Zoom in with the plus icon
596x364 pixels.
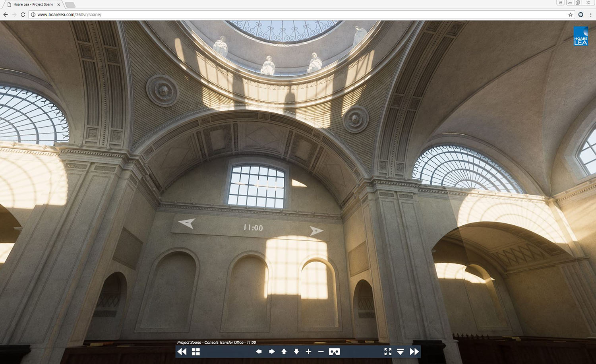(308, 352)
